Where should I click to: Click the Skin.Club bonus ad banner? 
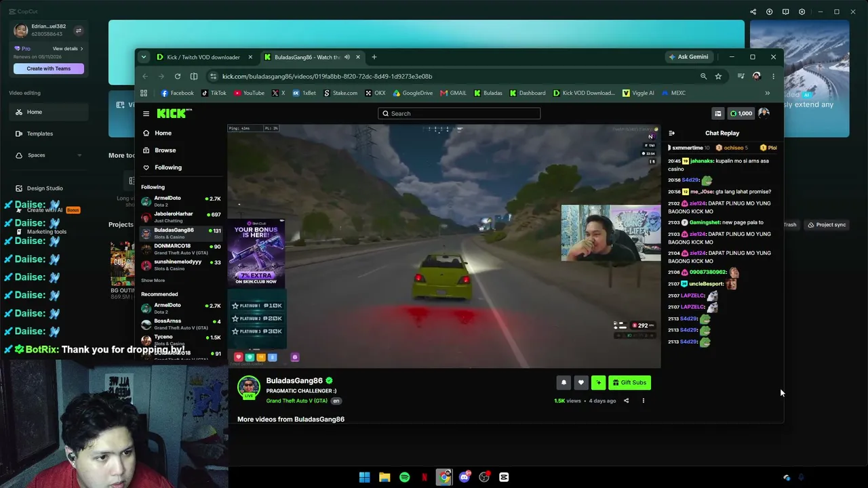256,252
